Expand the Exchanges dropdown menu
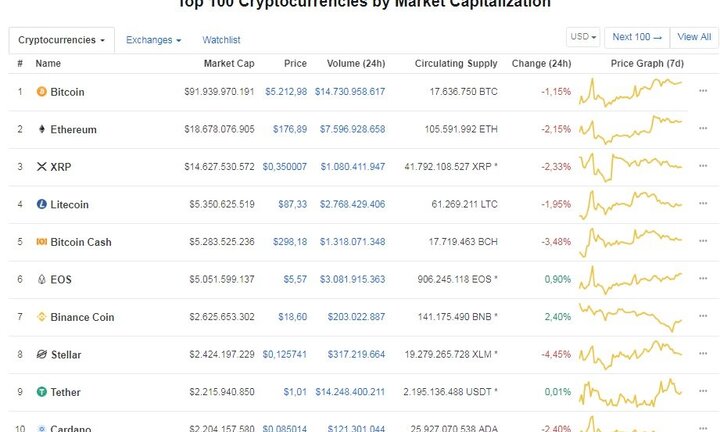720x432 pixels. tap(154, 40)
